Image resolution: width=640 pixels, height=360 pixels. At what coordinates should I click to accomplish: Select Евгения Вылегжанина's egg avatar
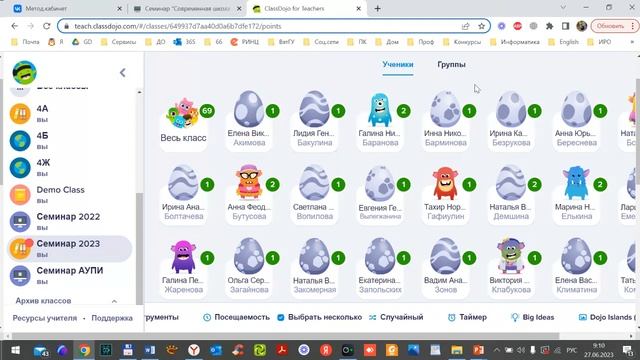coord(380,183)
